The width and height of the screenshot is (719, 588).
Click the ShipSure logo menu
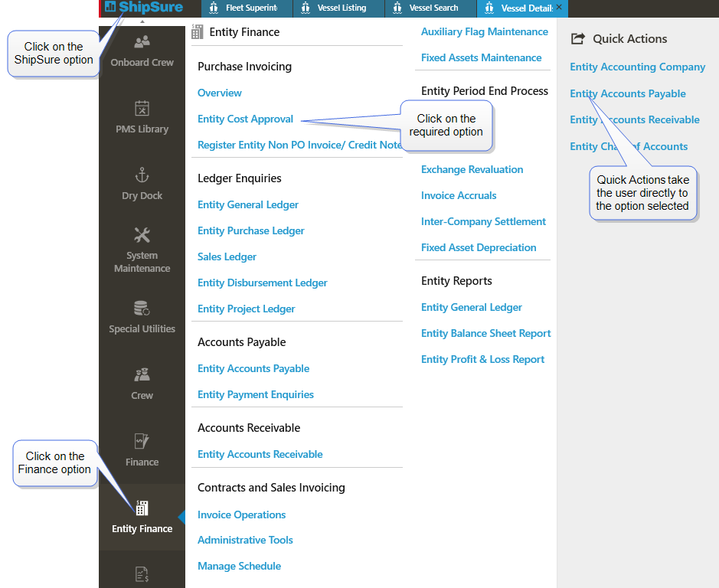(143, 8)
